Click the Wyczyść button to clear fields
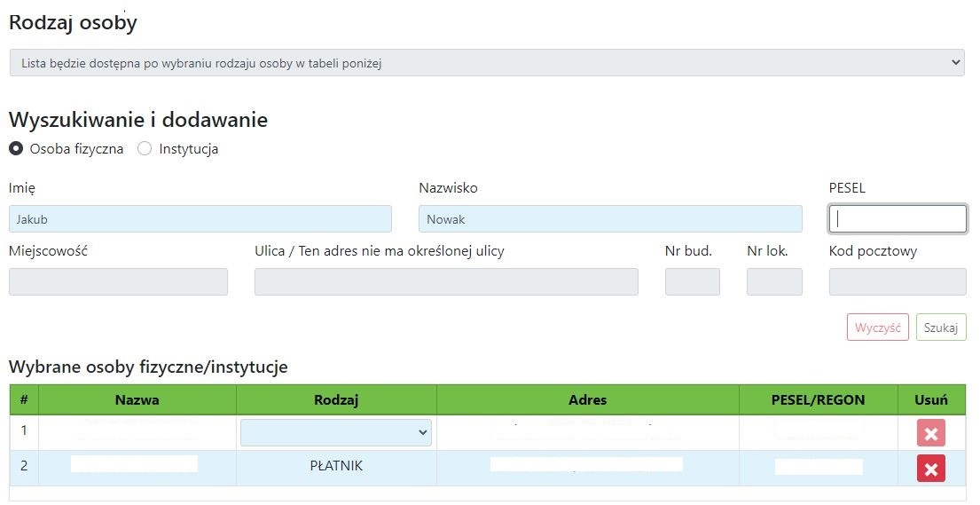This screenshot has width=980, height=505. 877,327
